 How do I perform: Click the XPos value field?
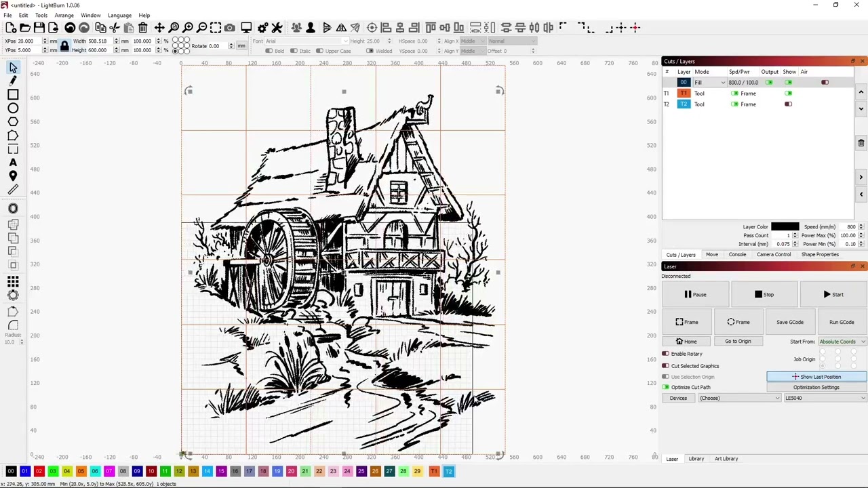coord(29,41)
